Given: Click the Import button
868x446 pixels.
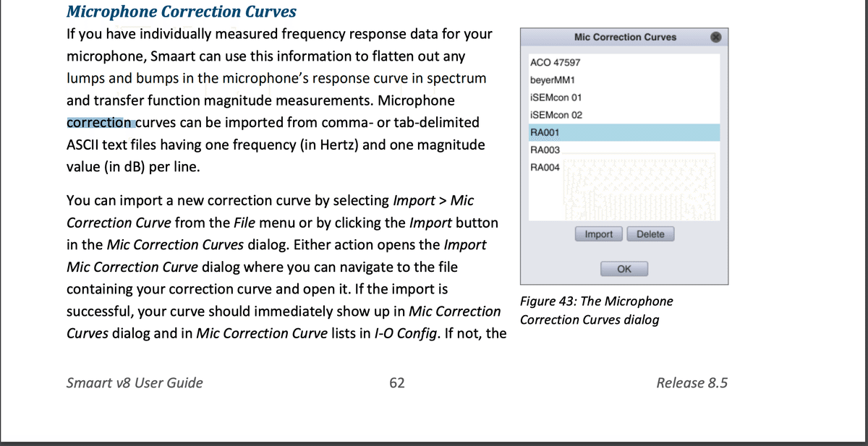Looking at the screenshot, I should click(x=598, y=233).
